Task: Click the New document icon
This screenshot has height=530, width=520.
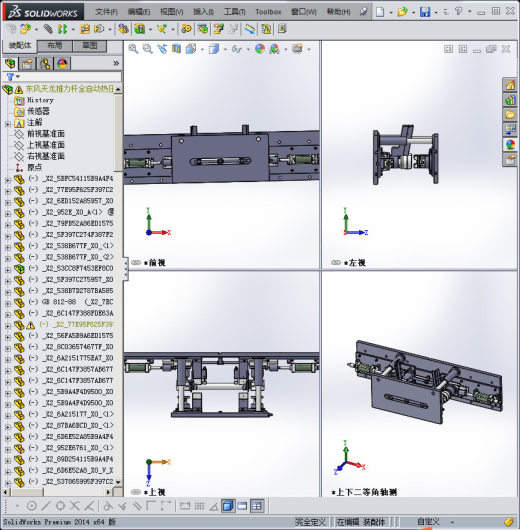Action: 380,12
